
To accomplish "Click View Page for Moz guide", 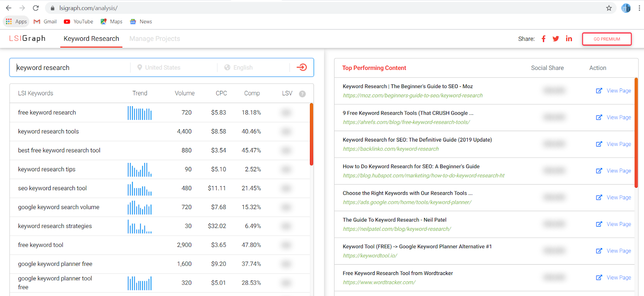I will click(x=619, y=90).
